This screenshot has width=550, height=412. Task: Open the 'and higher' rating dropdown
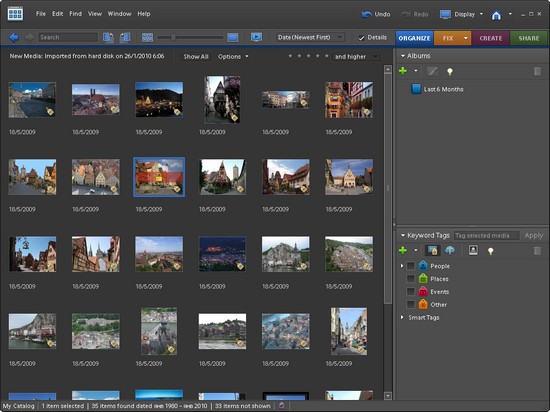356,56
